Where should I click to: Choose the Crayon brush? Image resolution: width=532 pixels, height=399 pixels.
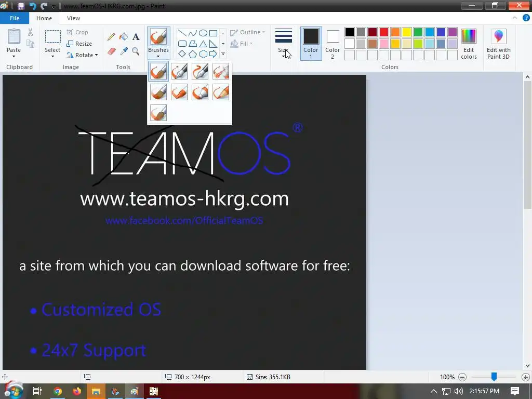tap(179, 92)
